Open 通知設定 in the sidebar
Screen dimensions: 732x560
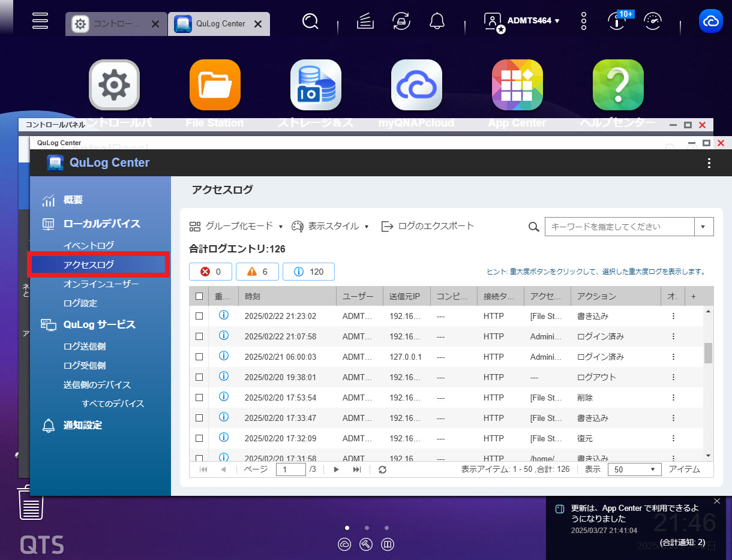[83, 425]
